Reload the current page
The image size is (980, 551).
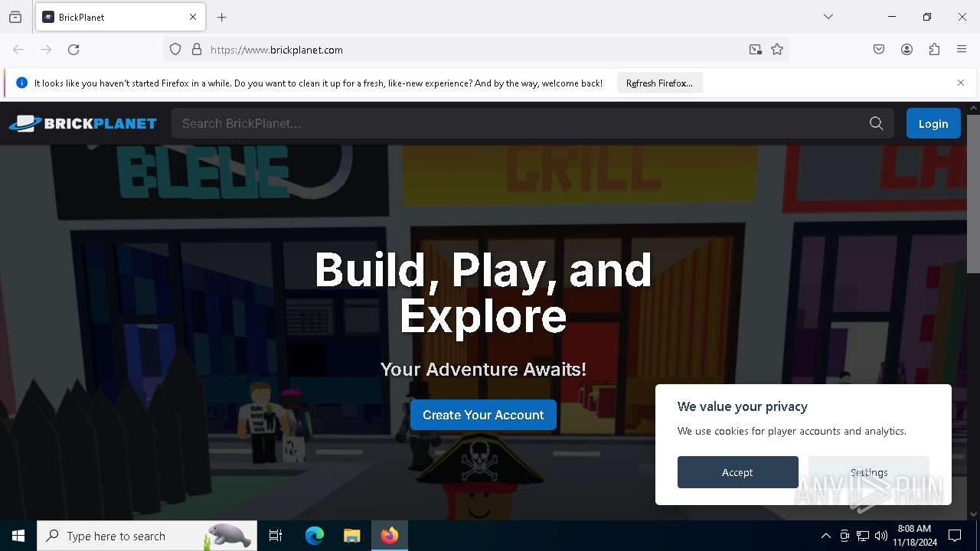click(x=73, y=50)
